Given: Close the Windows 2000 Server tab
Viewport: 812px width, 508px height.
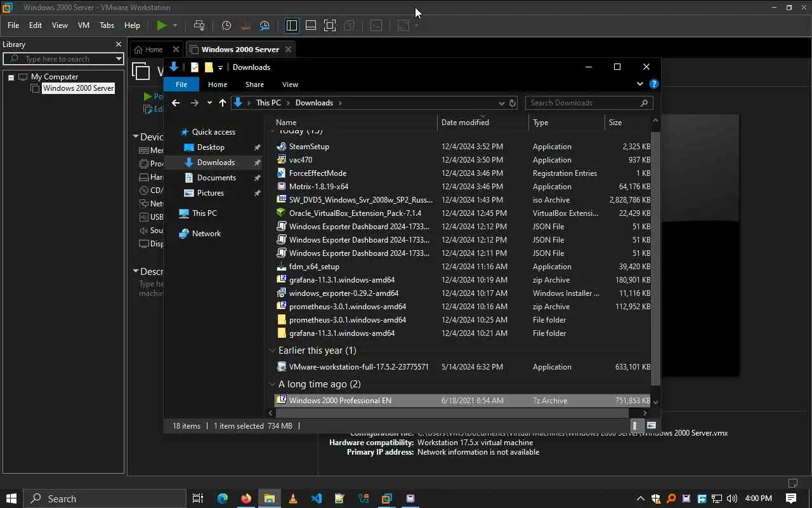Looking at the screenshot, I should [288, 50].
